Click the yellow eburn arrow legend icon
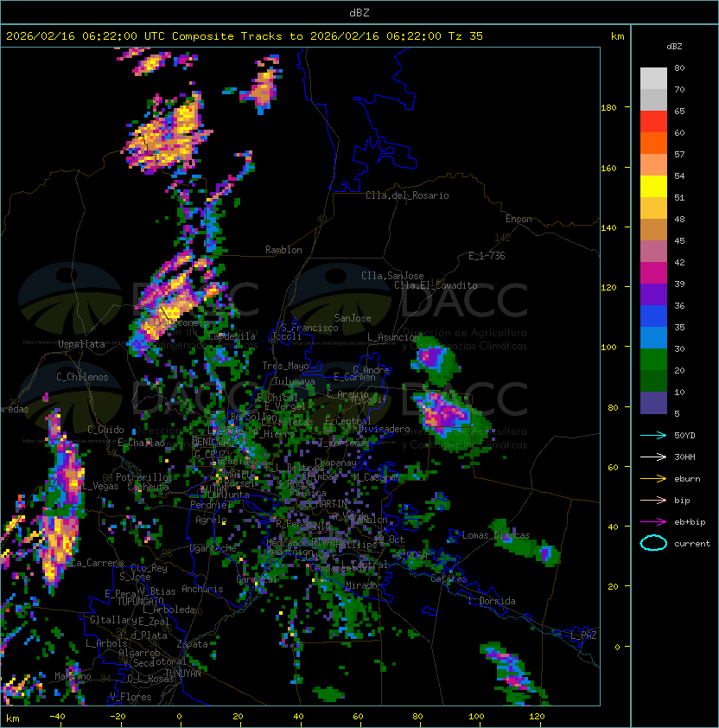The width and height of the screenshot is (719, 728). tap(653, 479)
